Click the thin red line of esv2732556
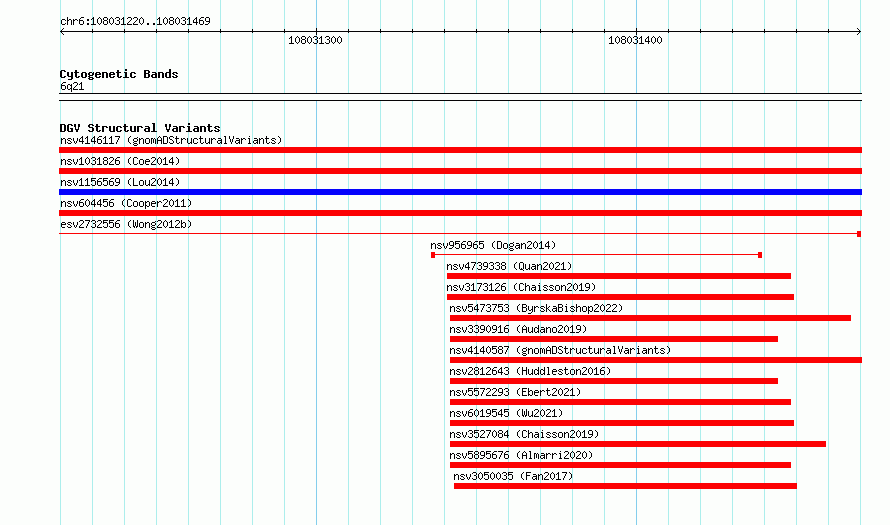 click(x=460, y=234)
